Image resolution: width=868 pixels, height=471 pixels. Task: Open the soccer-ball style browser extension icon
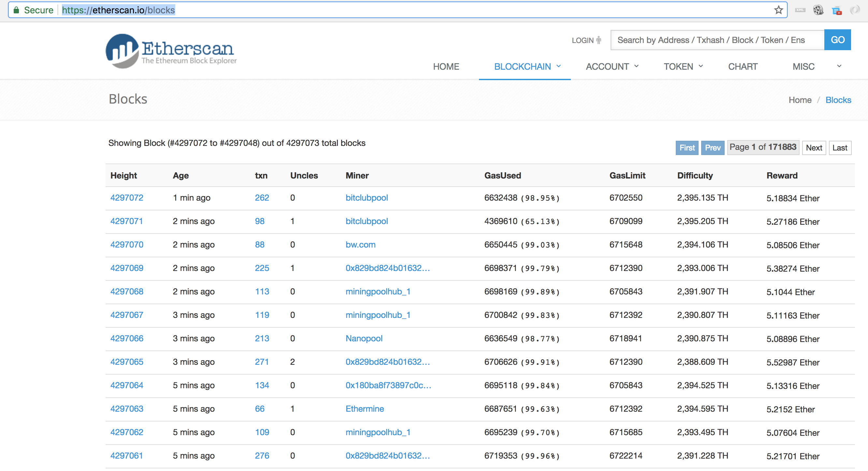(818, 10)
